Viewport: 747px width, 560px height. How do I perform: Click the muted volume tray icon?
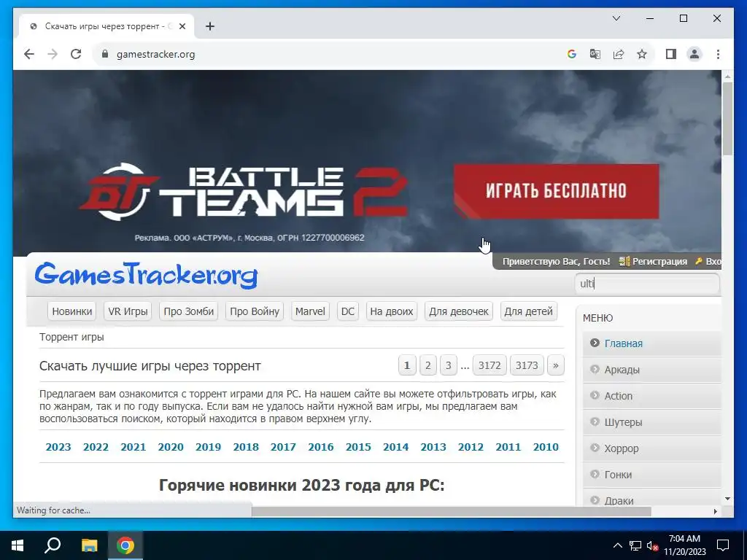(x=653, y=545)
